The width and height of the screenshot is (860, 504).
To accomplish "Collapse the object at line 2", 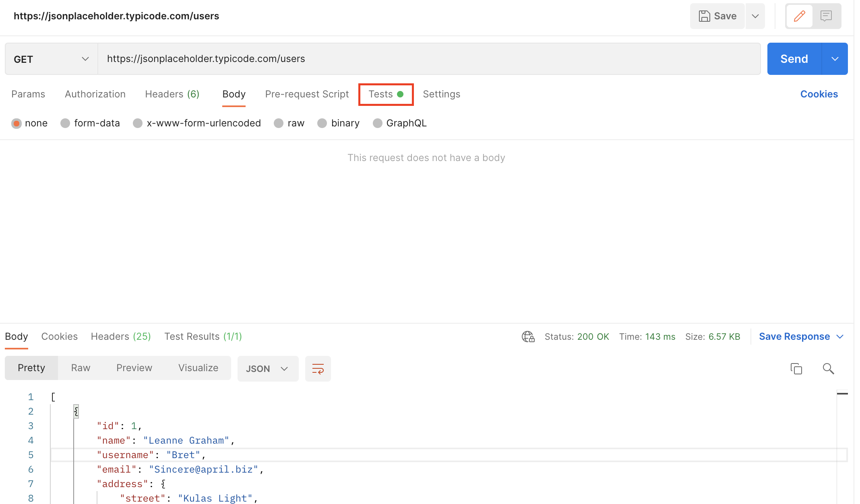I will click(x=76, y=411).
